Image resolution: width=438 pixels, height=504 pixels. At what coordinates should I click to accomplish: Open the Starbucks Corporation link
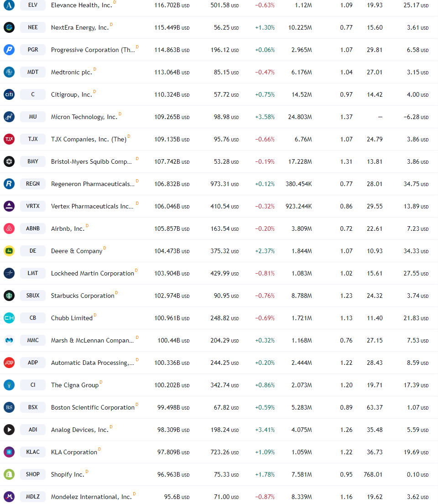(x=83, y=296)
